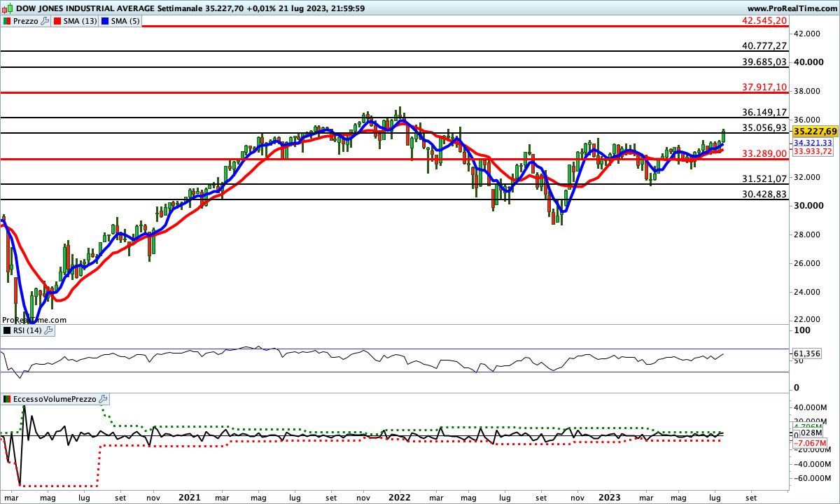Select the 40.777,27 level label

764,45
